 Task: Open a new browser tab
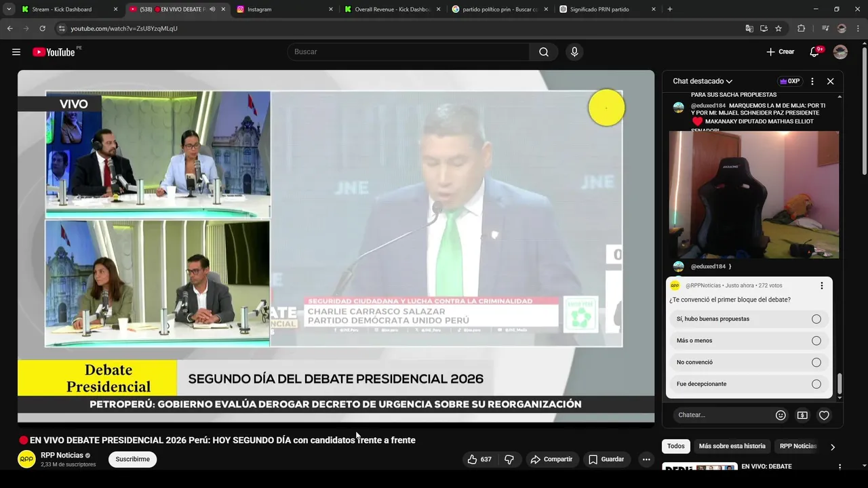pos(670,9)
